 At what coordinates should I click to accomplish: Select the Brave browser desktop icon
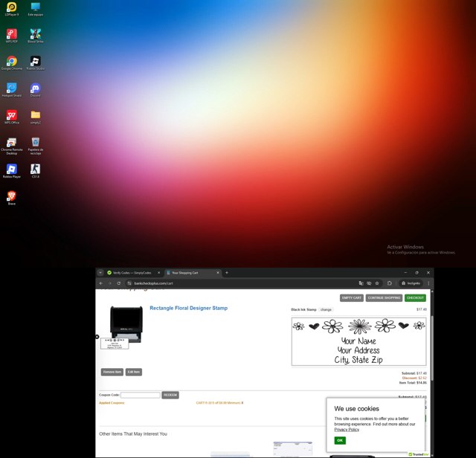point(12,198)
